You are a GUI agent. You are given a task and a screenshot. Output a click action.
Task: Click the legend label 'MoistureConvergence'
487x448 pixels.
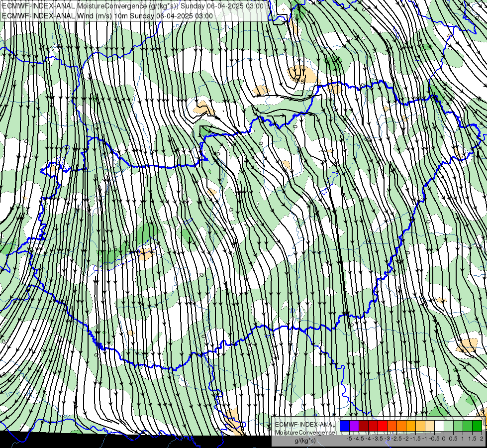click(x=305, y=433)
